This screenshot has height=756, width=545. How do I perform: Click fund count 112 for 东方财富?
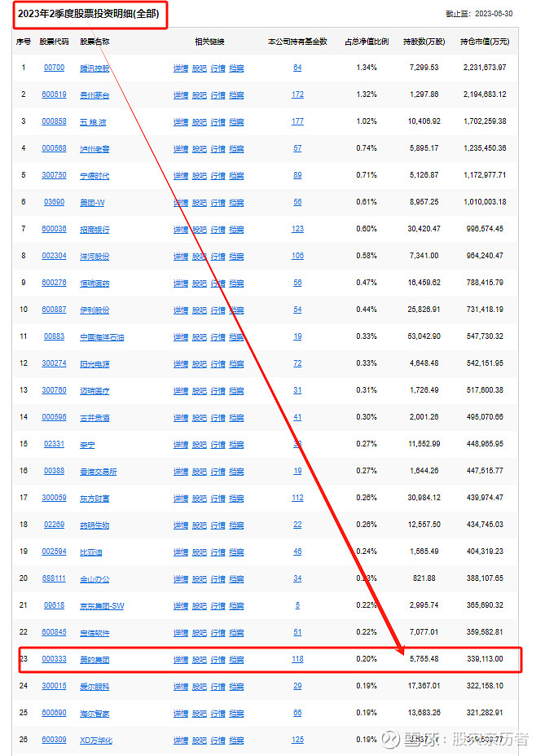(297, 499)
